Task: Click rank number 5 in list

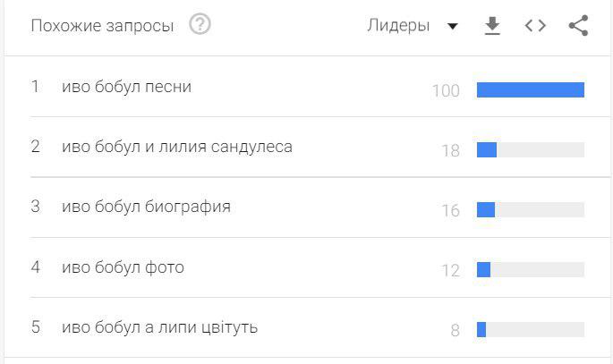Action: tap(35, 327)
